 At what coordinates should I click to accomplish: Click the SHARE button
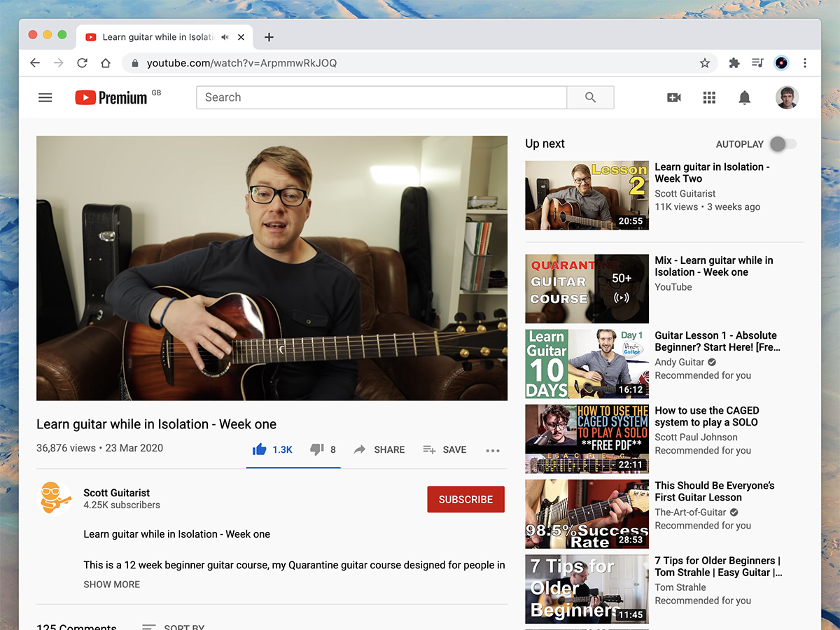[x=379, y=449]
